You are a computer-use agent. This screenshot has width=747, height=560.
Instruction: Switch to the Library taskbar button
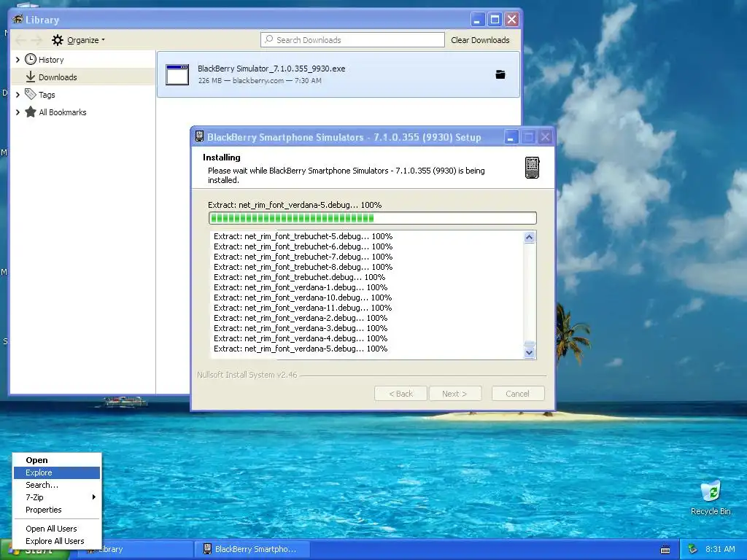(x=133, y=549)
